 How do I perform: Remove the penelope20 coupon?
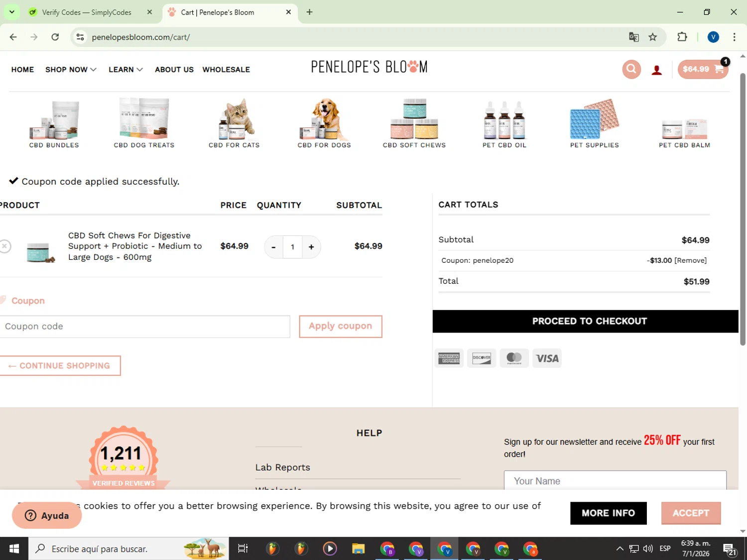point(690,260)
